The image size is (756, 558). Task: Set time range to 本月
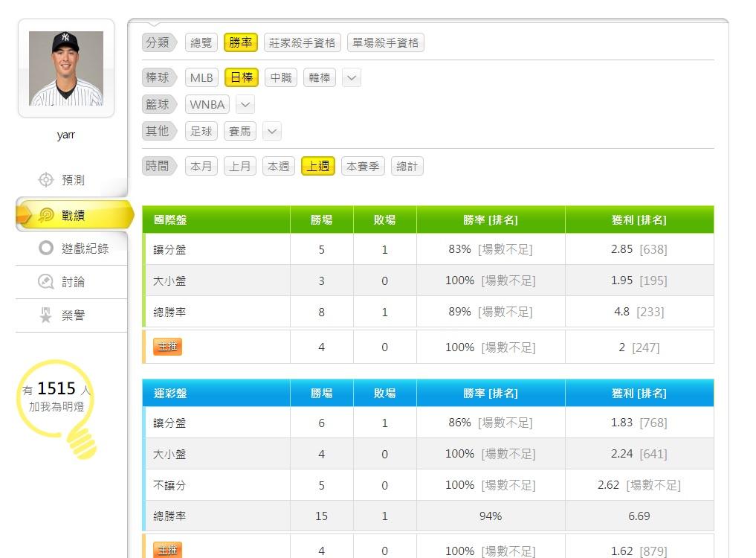click(201, 166)
